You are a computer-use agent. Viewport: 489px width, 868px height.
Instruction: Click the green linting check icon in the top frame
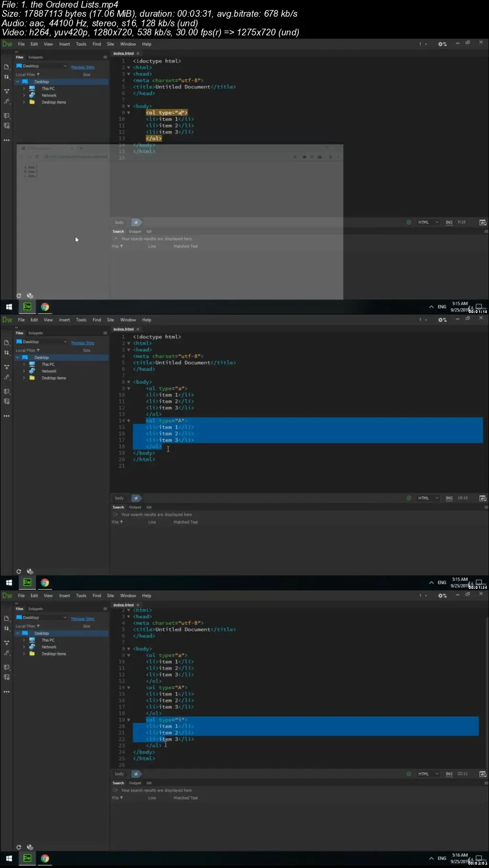pos(409,222)
